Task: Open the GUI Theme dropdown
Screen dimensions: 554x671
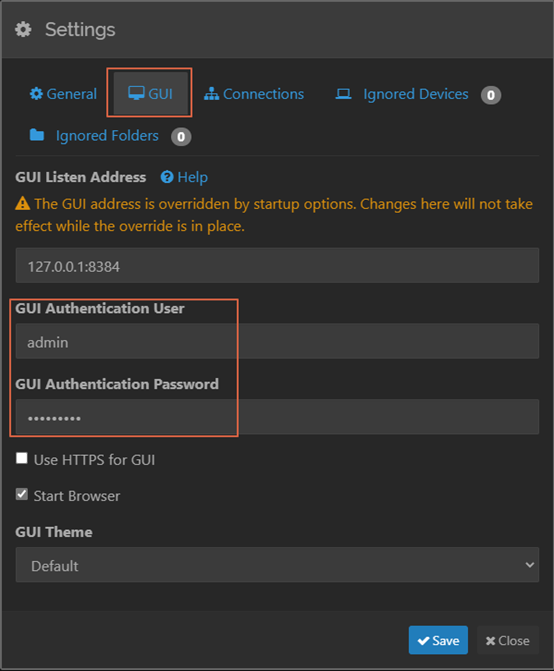Action: [x=277, y=565]
